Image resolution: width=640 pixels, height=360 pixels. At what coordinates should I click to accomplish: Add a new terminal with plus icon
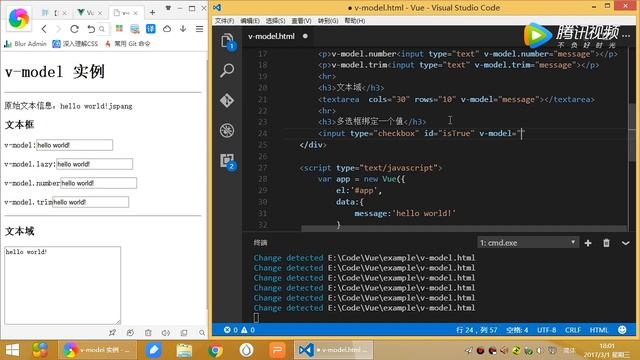point(588,243)
